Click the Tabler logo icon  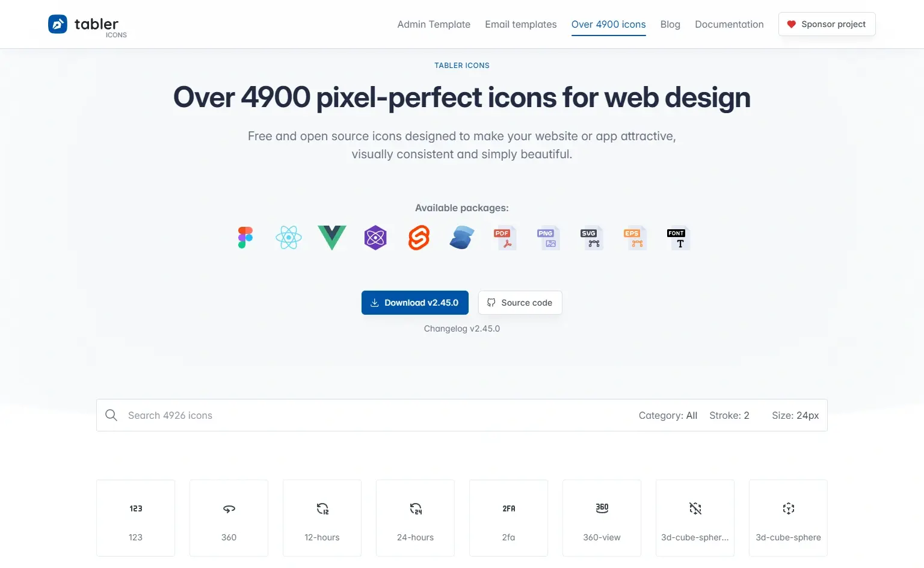58,24
